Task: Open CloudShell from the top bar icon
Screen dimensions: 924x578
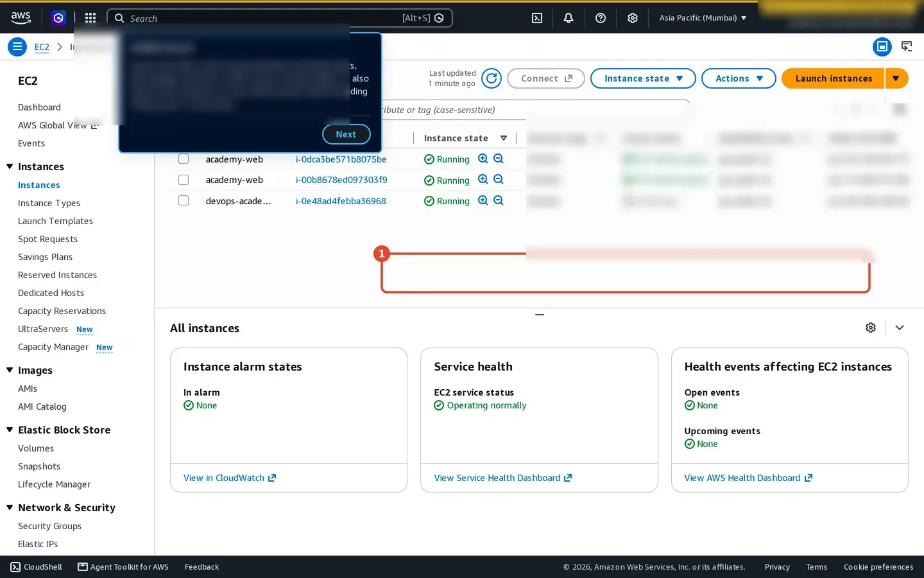Action: [537, 18]
